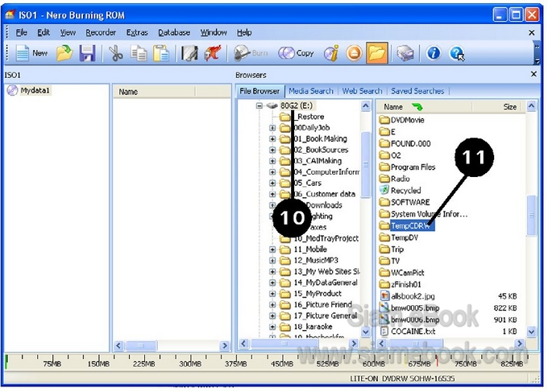Click the Copy disc toolbar button

(x=296, y=53)
